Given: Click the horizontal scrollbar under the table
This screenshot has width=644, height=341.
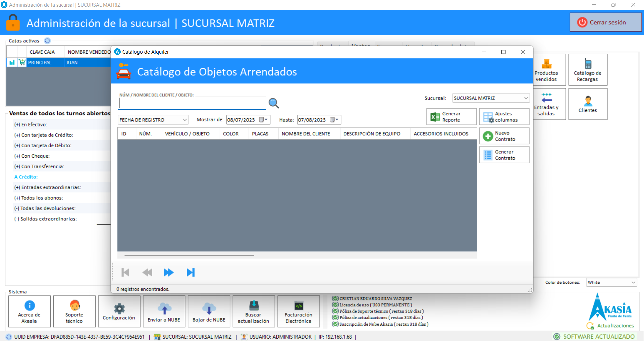Looking at the screenshot, I should point(189,255).
